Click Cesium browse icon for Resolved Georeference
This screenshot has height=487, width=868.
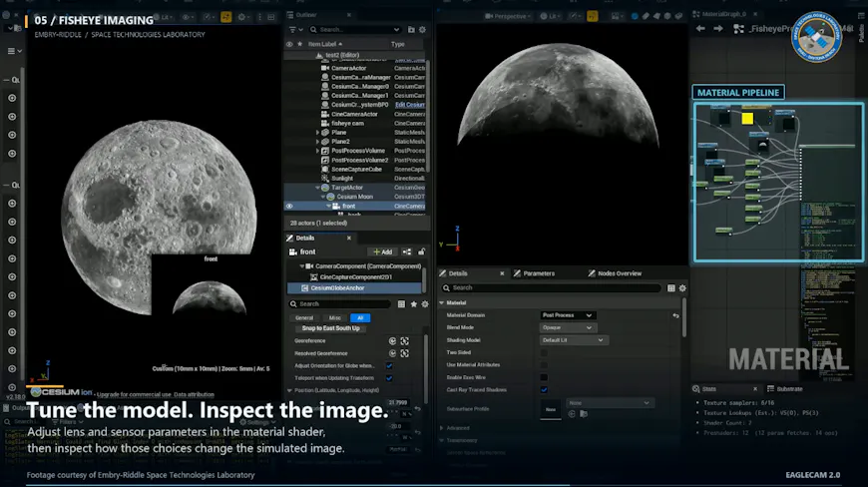[x=392, y=353]
